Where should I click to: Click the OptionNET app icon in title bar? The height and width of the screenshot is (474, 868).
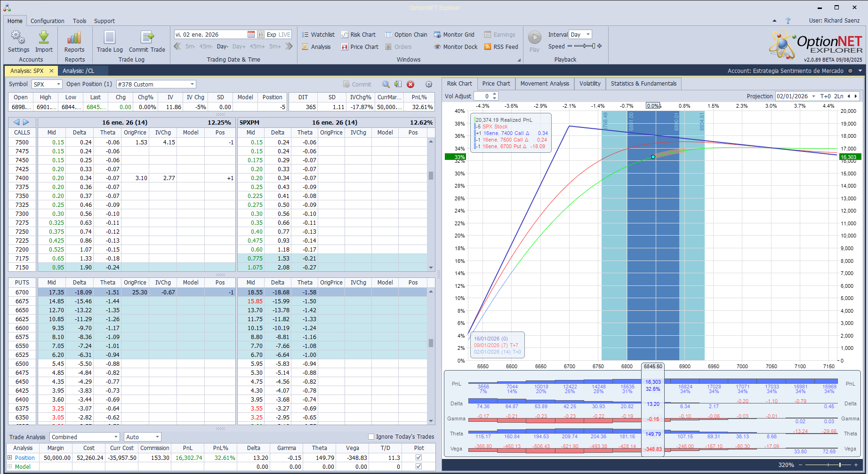click(x=7, y=8)
